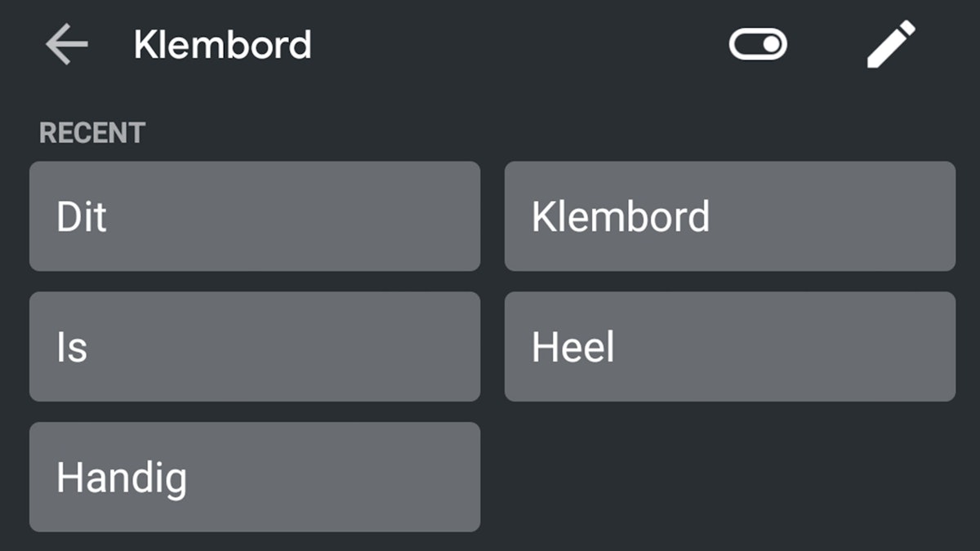Tap the clip containing 'Is'
The width and height of the screenshot is (980, 551).
[255, 346]
